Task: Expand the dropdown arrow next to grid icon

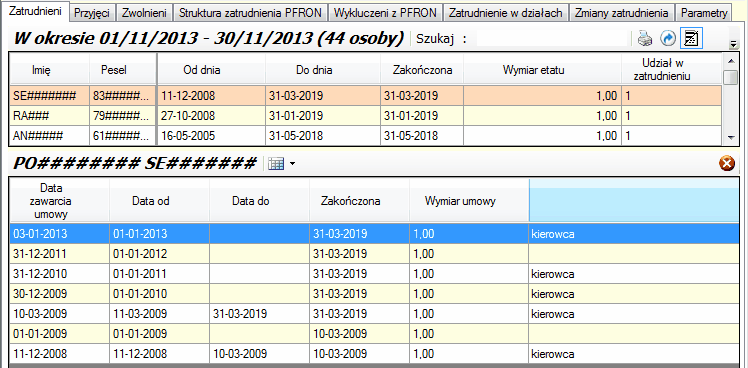Action: click(292, 164)
